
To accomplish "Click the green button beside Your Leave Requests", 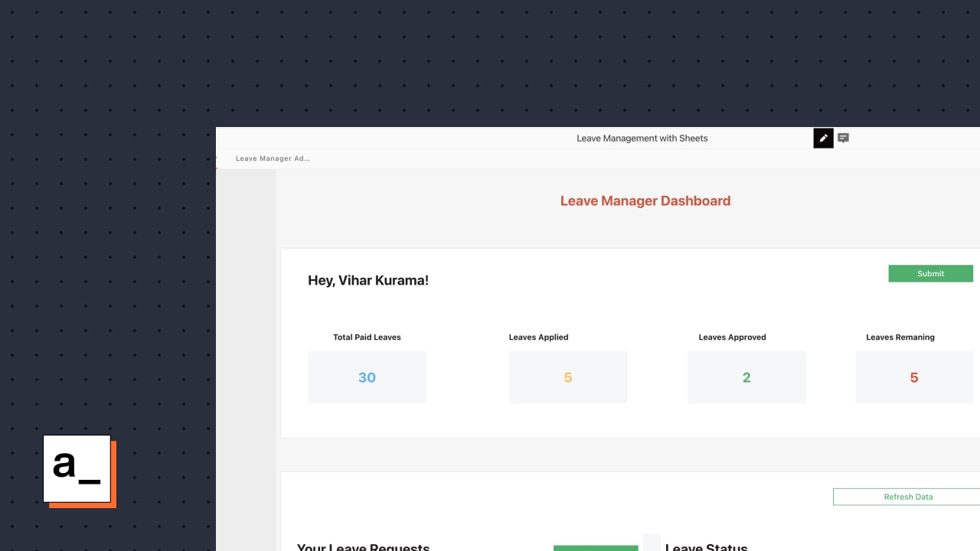I will [596, 548].
